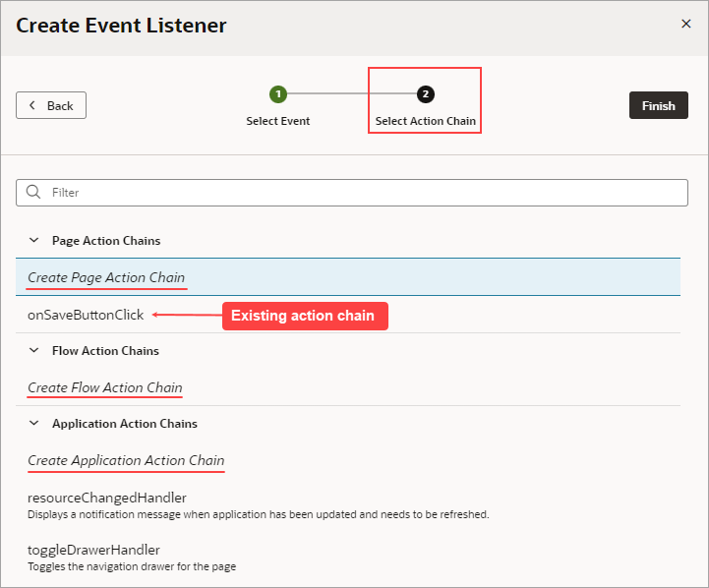
Task: Choose Create Page Action Chain
Action: click(x=348, y=277)
